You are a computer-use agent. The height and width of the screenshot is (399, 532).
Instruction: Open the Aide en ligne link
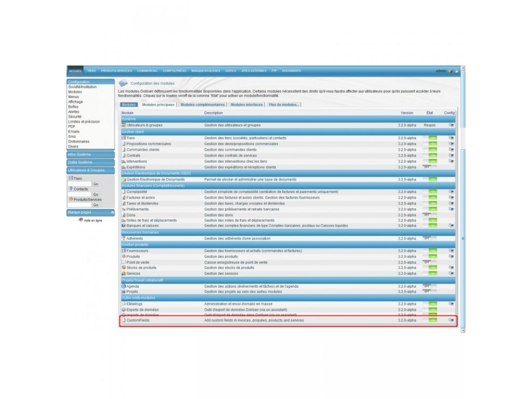tap(93, 220)
